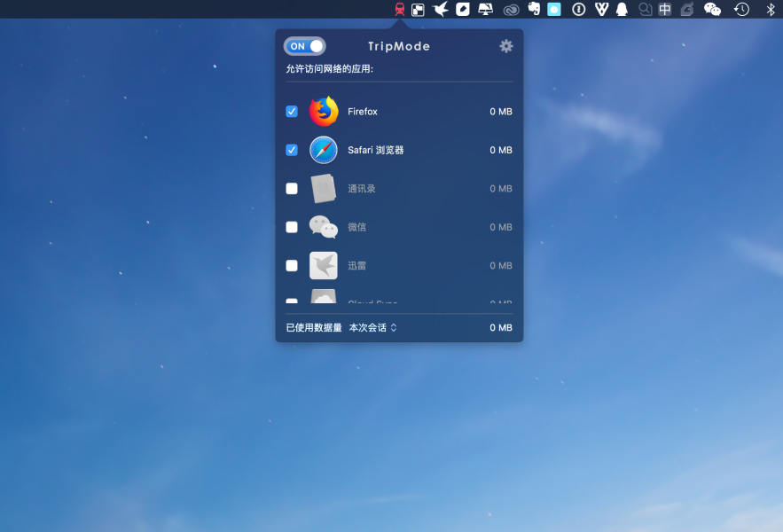Open Time Machine menu bar icon
The height and width of the screenshot is (532, 783).
[x=741, y=9]
